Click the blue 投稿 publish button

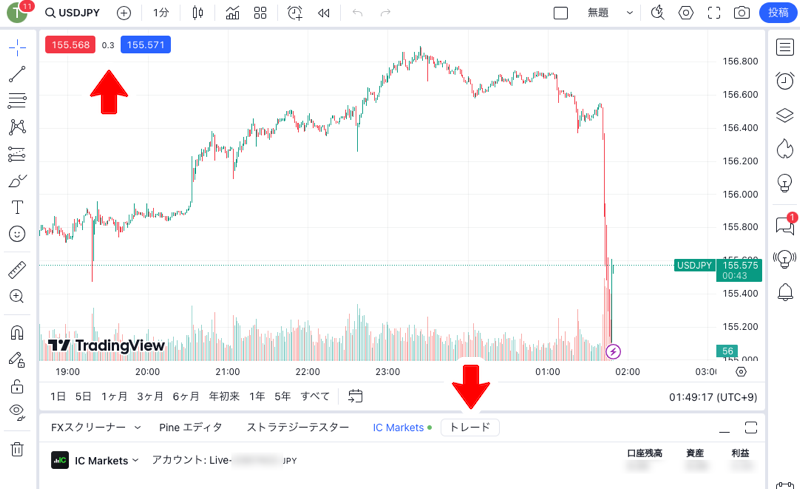[x=778, y=13]
